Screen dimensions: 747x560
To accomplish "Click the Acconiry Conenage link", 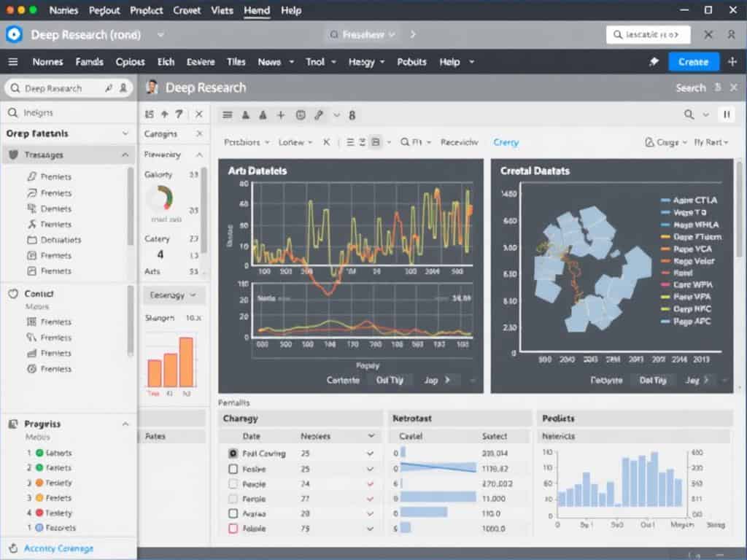I will click(x=58, y=548).
